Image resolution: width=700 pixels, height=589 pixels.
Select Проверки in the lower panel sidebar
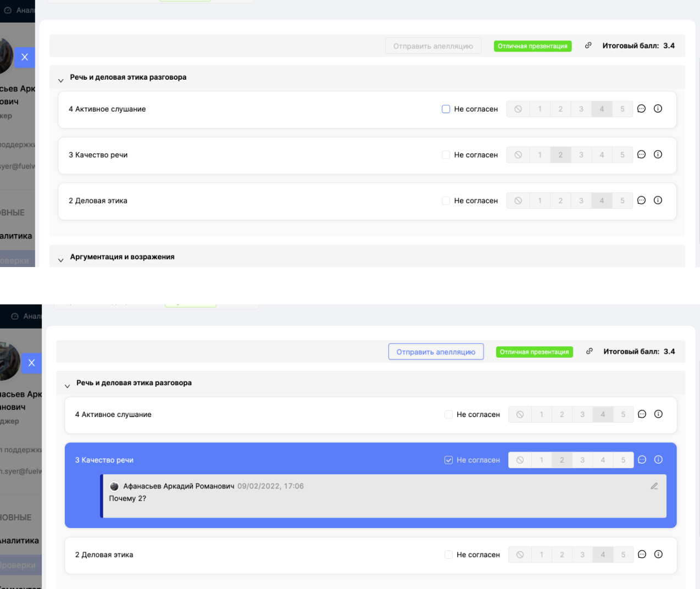19,565
